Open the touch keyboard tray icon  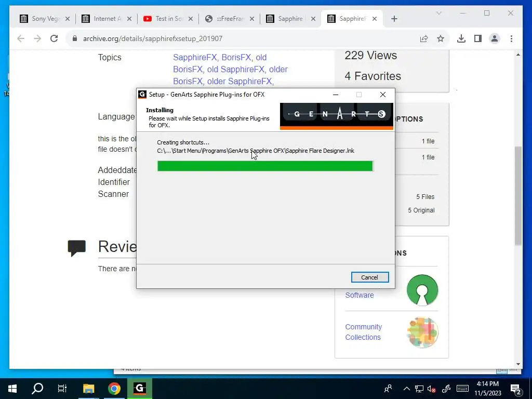(462, 389)
